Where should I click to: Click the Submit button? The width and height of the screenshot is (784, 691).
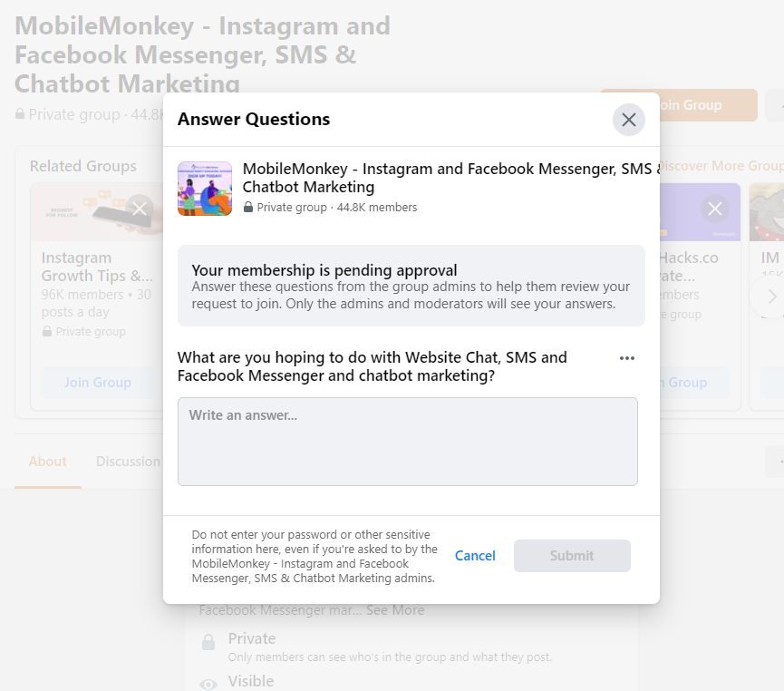pyautogui.click(x=572, y=555)
